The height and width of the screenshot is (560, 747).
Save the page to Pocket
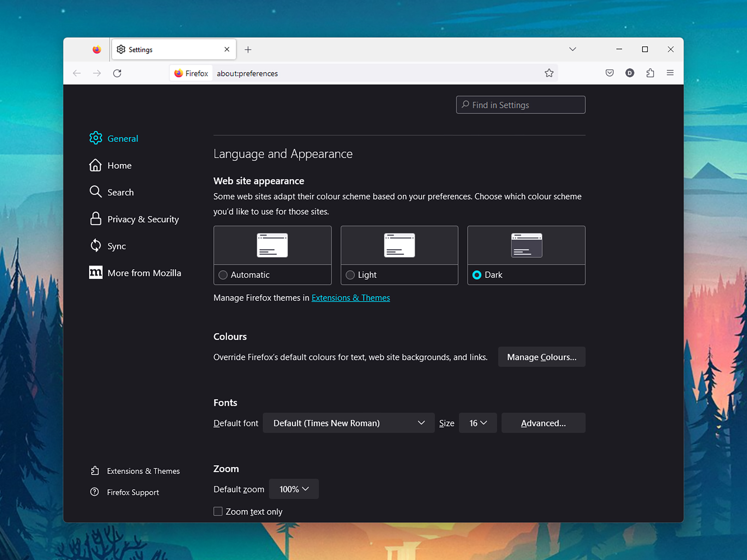(x=609, y=73)
